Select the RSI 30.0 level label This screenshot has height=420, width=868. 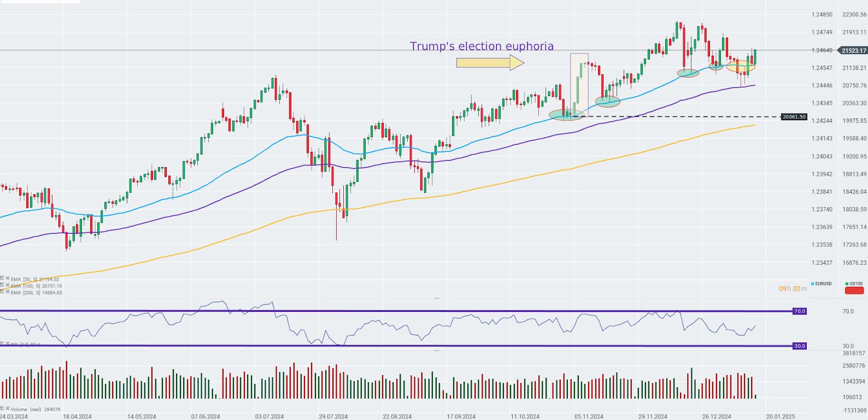click(x=800, y=346)
